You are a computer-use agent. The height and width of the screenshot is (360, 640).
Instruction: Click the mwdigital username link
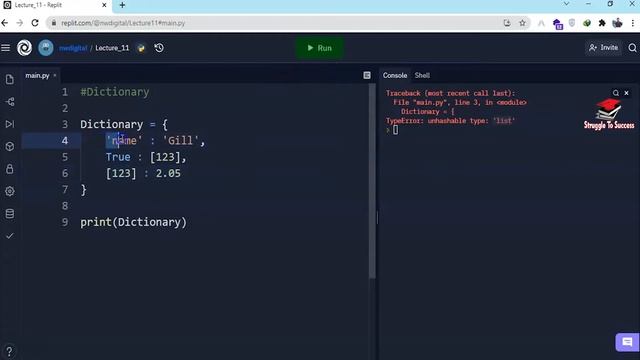[73, 48]
